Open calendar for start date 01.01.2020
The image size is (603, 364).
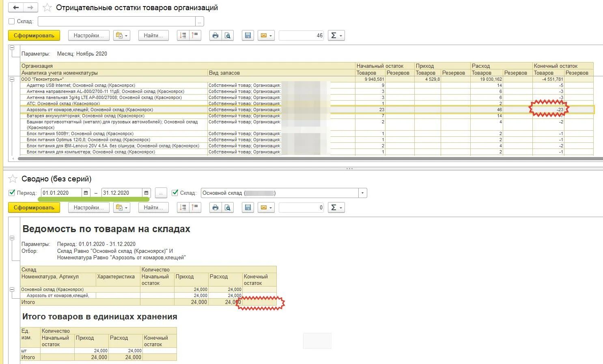click(86, 193)
